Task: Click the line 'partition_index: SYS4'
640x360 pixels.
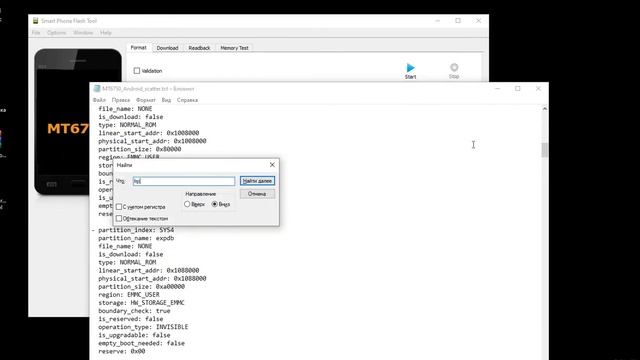Action: click(136, 230)
